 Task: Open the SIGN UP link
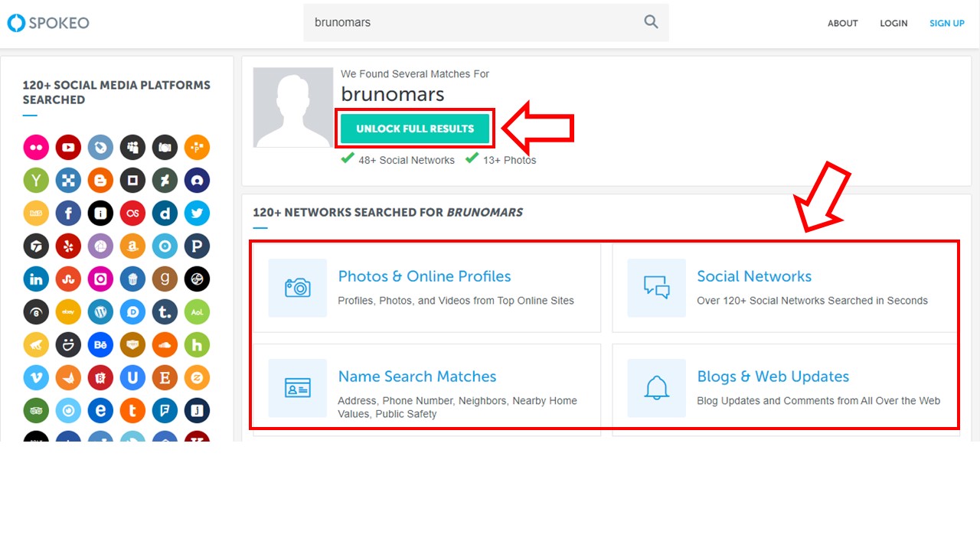click(947, 23)
